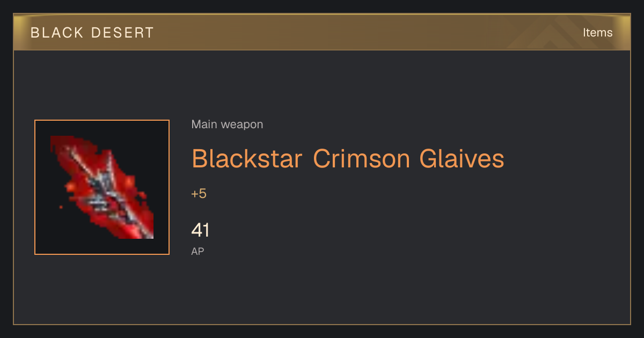Click the +5 enhancement level text
The image size is (644, 338).
click(x=199, y=194)
